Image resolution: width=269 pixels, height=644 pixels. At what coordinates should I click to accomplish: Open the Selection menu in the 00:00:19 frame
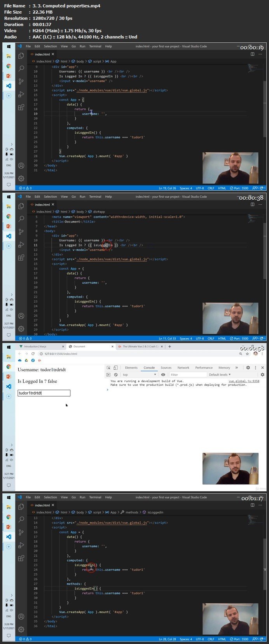click(x=50, y=46)
